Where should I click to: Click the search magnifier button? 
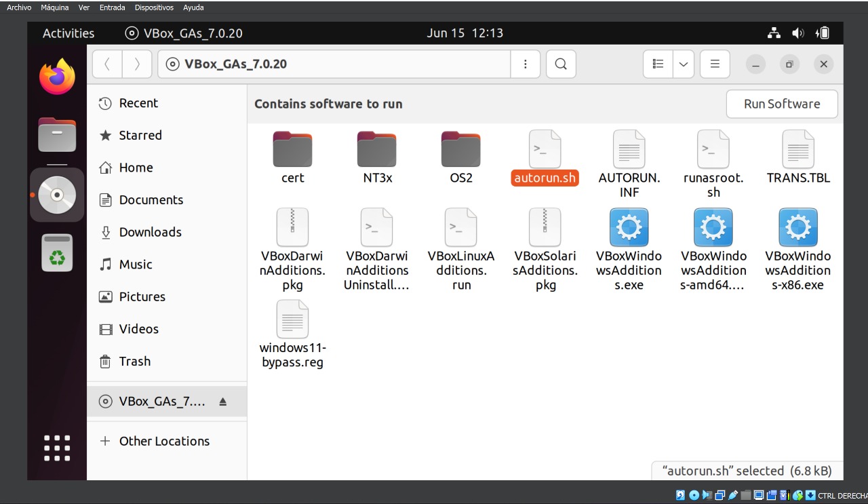pyautogui.click(x=561, y=64)
